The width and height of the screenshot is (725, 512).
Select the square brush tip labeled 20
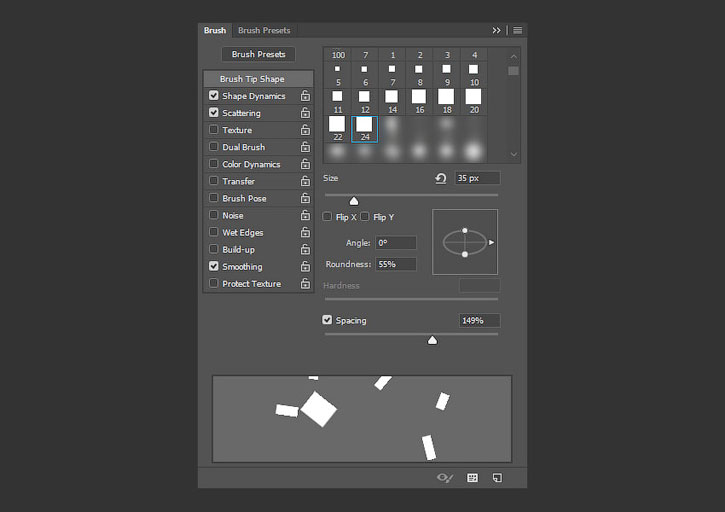(x=473, y=102)
